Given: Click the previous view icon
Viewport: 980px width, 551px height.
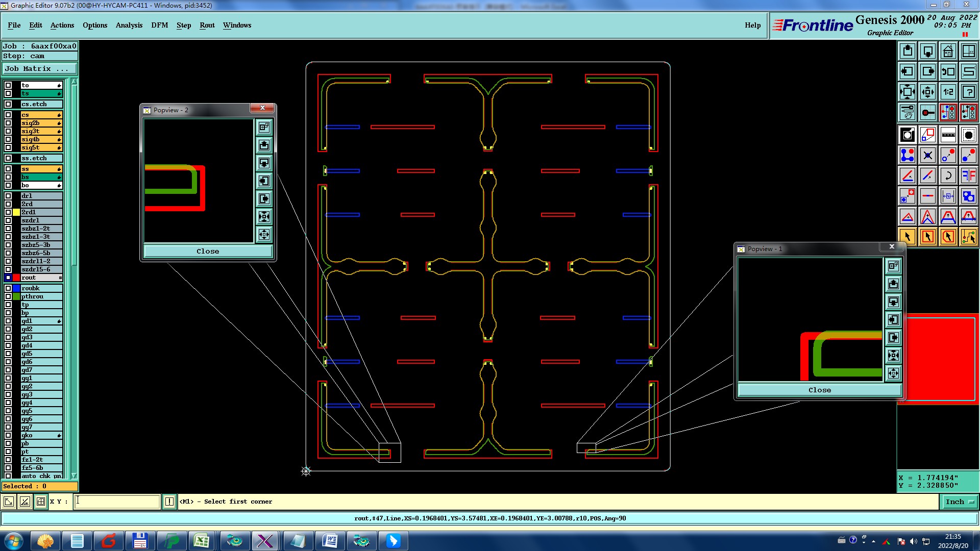Looking at the screenshot, I should pos(948,71).
